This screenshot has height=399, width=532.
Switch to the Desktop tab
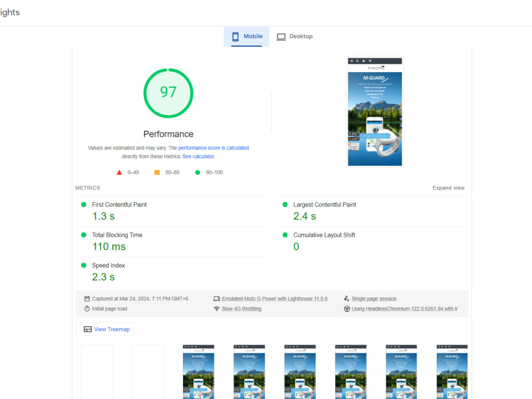pyautogui.click(x=295, y=36)
